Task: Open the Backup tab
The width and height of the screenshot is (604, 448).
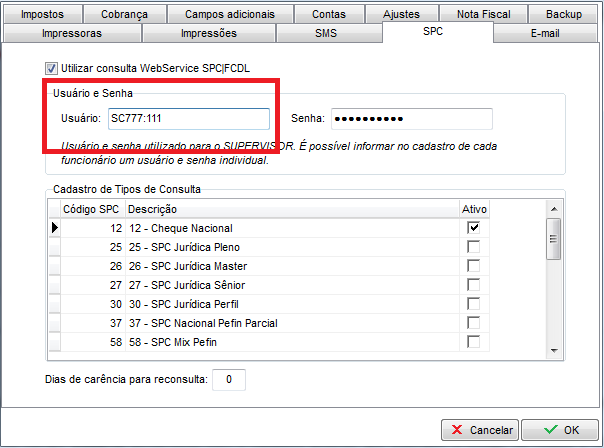Action: (563, 15)
